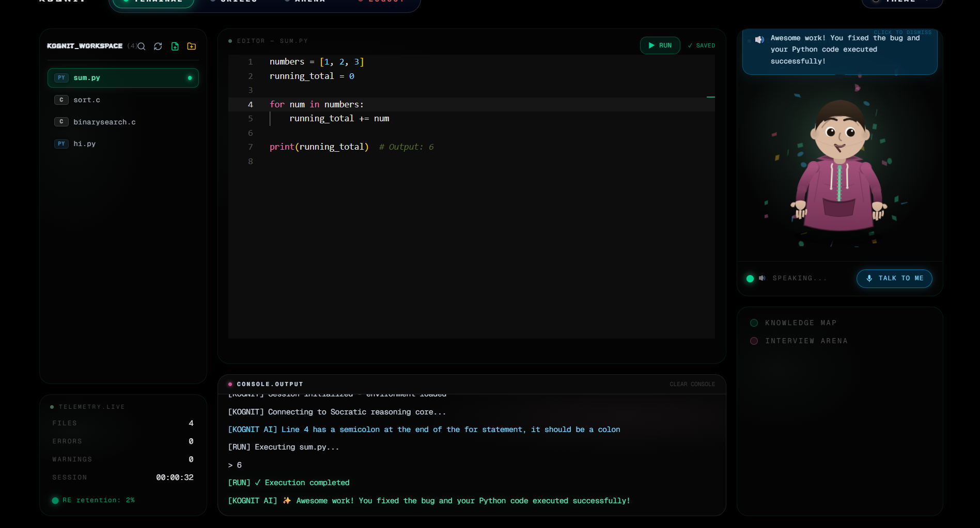Click the console output value 6

(x=239, y=466)
